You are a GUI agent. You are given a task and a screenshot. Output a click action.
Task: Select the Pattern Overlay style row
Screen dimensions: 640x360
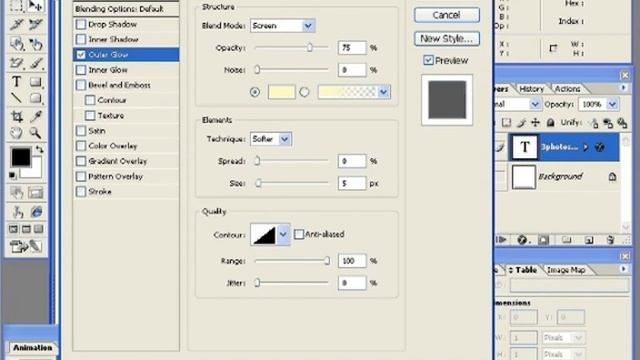[x=126, y=177]
